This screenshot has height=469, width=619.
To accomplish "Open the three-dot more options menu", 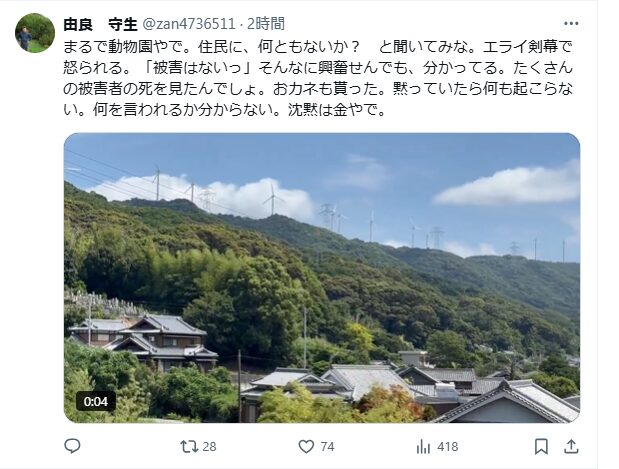I will coord(571,24).
